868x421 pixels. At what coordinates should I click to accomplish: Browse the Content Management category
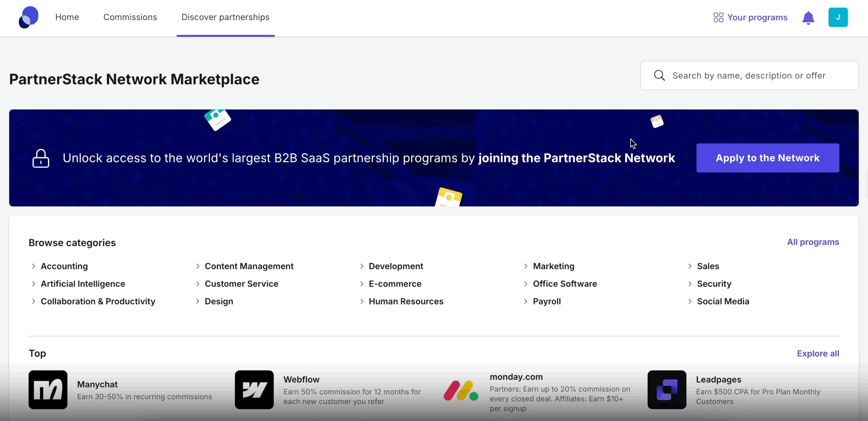249,266
